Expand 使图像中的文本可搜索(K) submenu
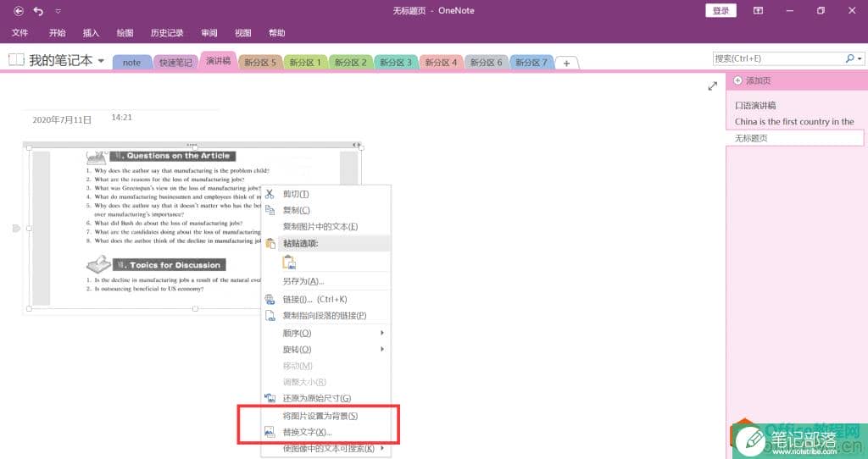This screenshot has width=868, height=459. point(326,449)
